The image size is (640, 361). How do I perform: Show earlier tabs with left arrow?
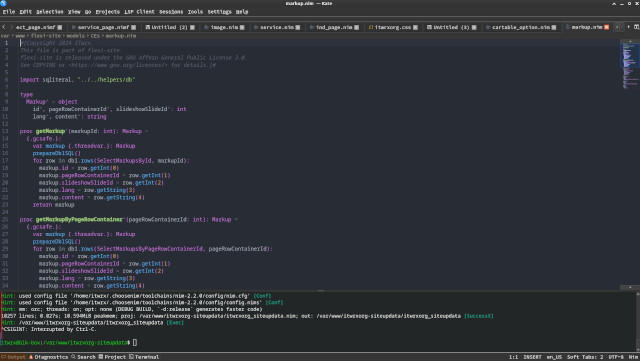(x=4, y=27)
